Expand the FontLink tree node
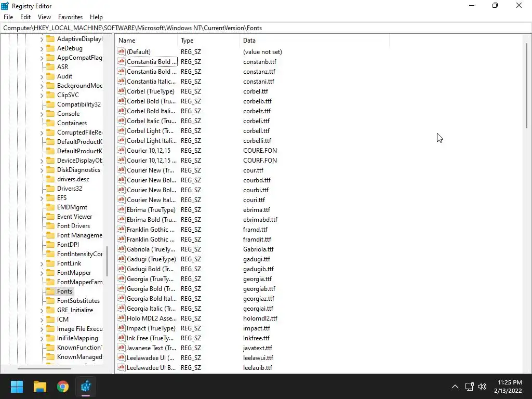The image size is (532, 399). tap(42, 263)
